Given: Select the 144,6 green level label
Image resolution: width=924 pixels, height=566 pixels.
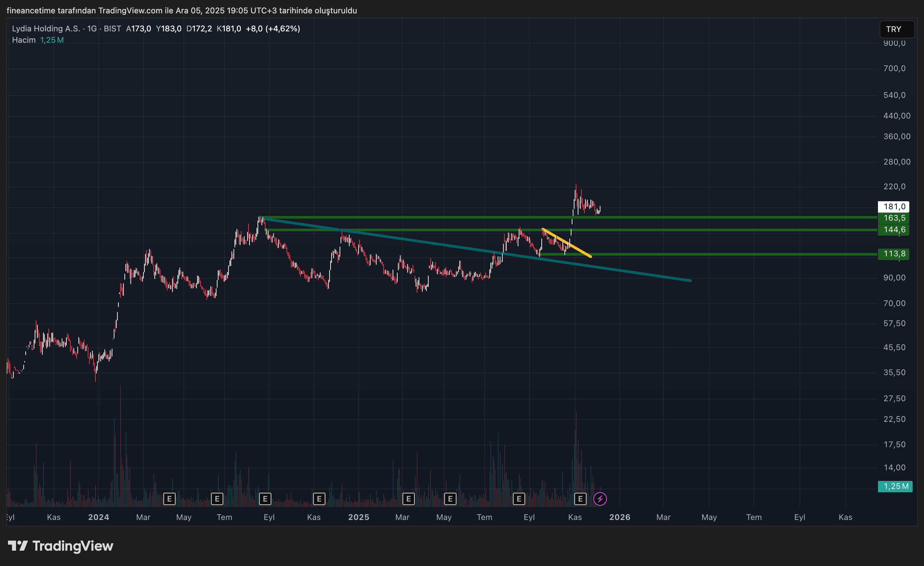Looking at the screenshot, I should pos(893,230).
